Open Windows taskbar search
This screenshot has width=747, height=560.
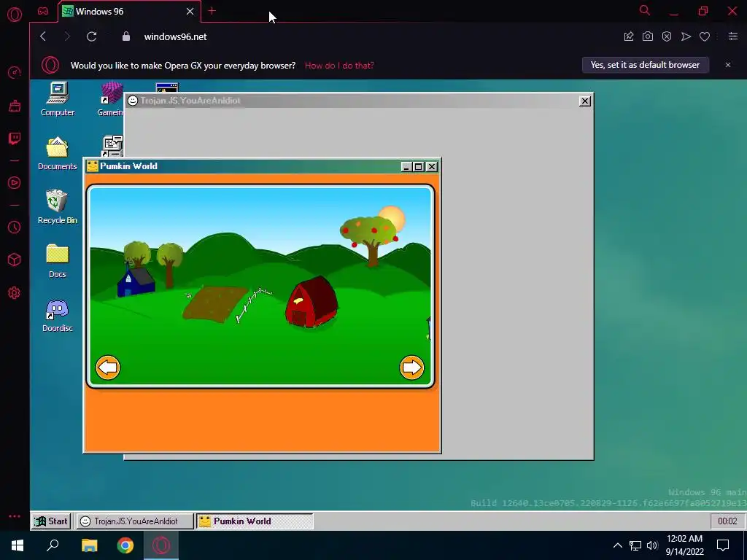click(x=53, y=545)
